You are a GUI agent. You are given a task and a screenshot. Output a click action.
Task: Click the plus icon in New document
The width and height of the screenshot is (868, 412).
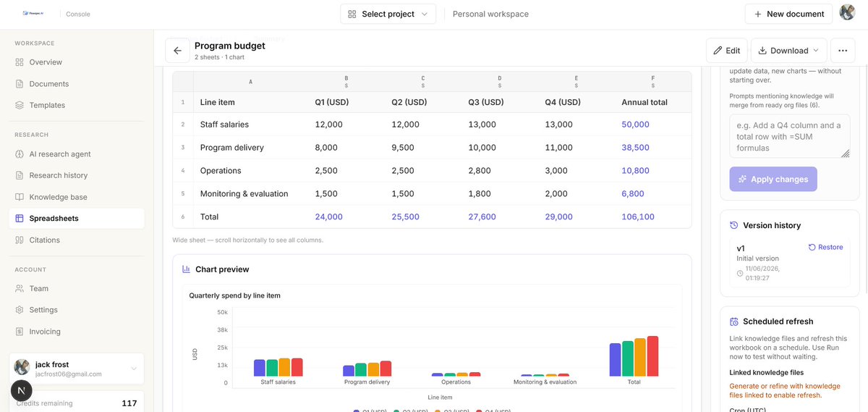coord(757,14)
